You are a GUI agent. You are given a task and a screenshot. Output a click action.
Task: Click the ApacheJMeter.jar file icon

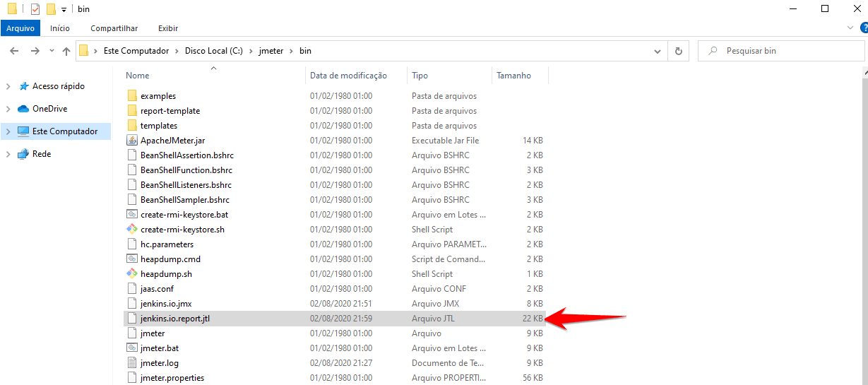131,141
